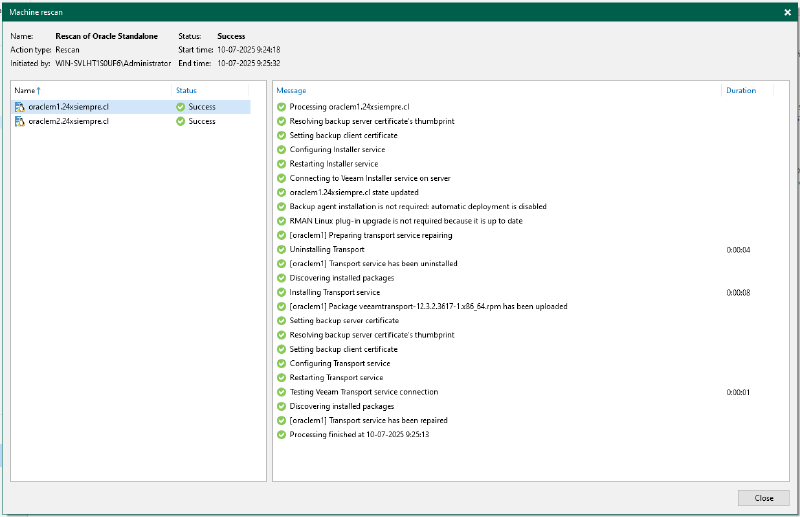This screenshot has height=517, width=800.
Task: Click the check icon beside 'Restarting Installer service'
Action: [281, 164]
